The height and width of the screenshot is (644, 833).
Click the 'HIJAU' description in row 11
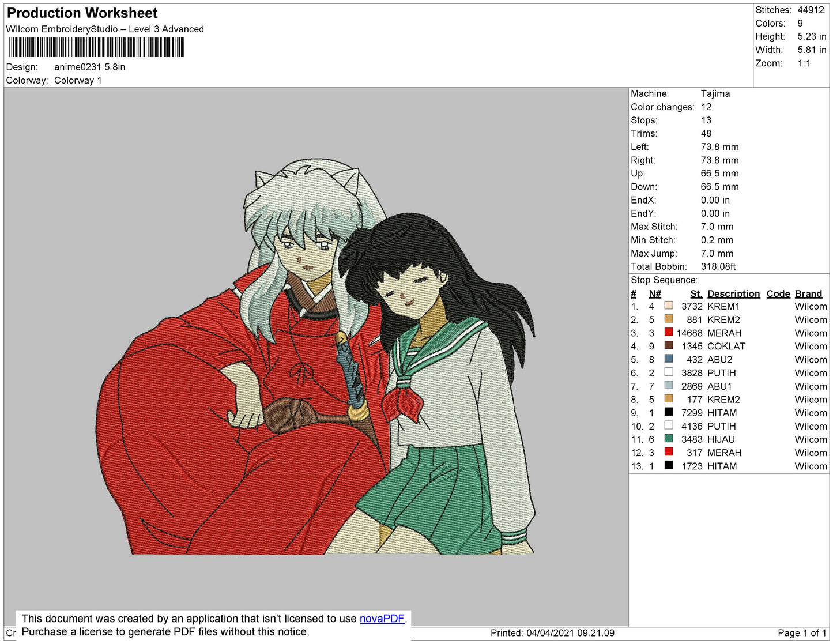tap(721, 439)
